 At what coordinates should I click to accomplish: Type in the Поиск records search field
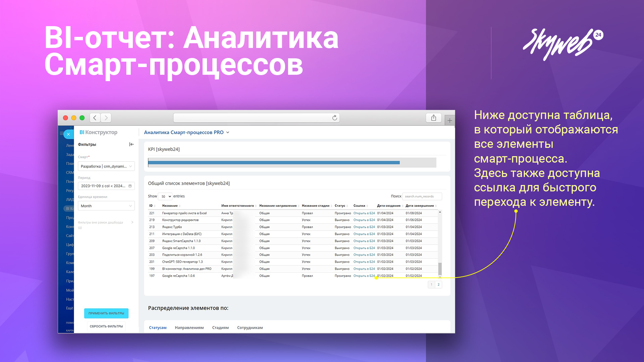pyautogui.click(x=422, y=196)
